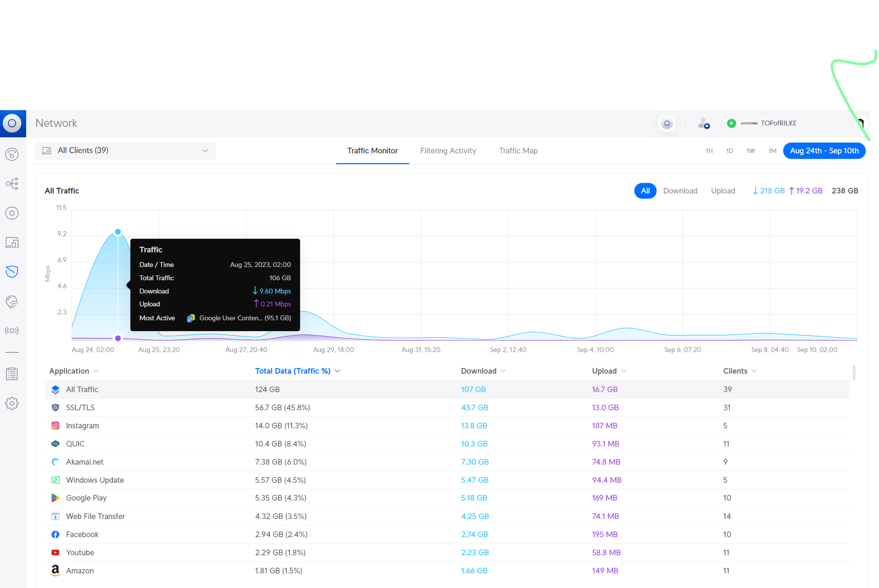Switch to the Traffic Map tab
879x588 pixels.
pos(518,151)
